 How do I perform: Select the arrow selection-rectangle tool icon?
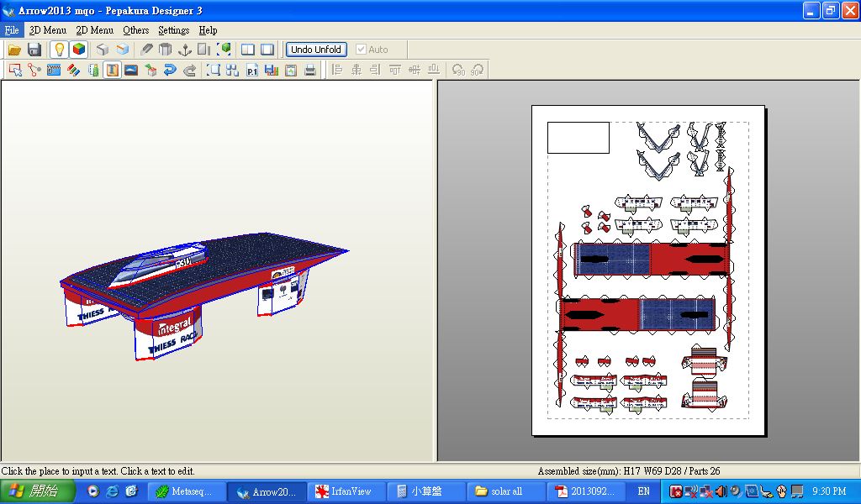click(x=15, y=70)
